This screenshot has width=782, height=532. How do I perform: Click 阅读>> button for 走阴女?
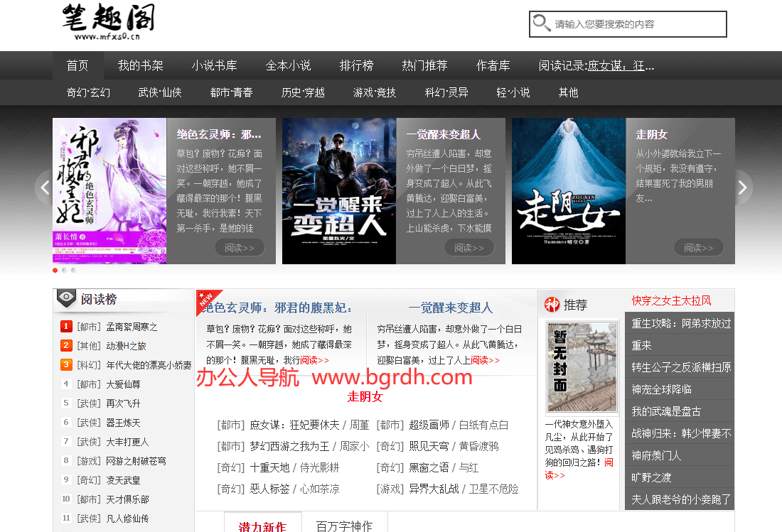coord(698,247)
